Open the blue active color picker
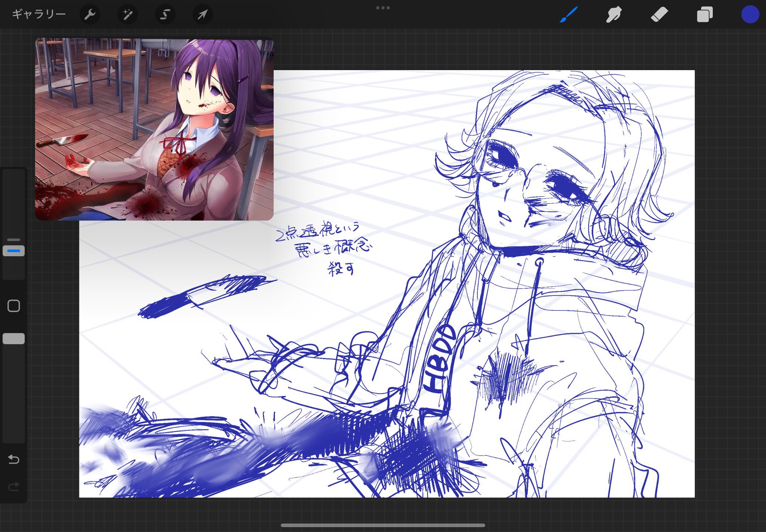This screenshot has width=766, height=532. 750,15
